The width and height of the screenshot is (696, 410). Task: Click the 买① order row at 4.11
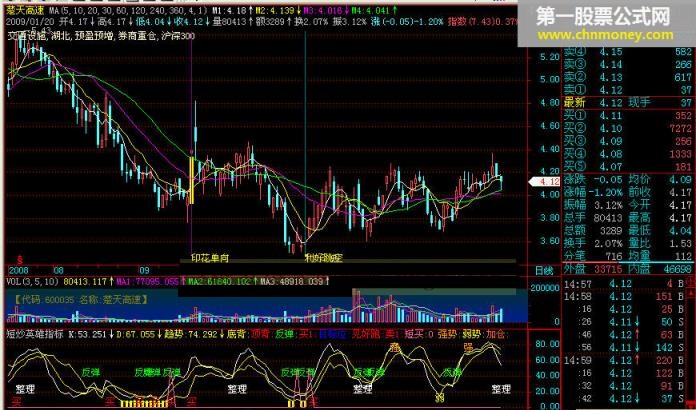coord(628,116)
